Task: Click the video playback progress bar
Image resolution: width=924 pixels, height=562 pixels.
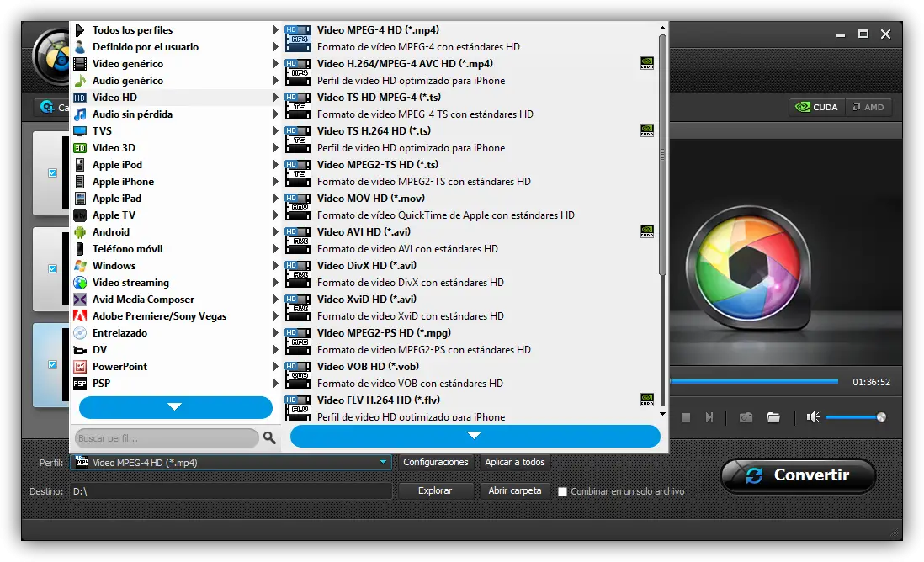Action: point(754,382)
